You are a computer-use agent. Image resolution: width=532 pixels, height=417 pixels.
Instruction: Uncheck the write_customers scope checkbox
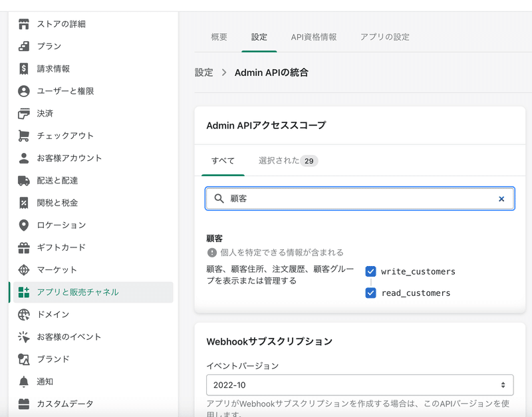tap(370, 271)
